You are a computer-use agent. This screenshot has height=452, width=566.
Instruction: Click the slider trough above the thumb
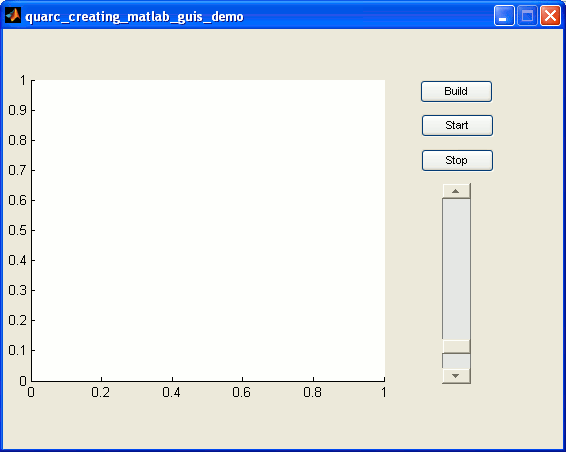click(456, 269)
